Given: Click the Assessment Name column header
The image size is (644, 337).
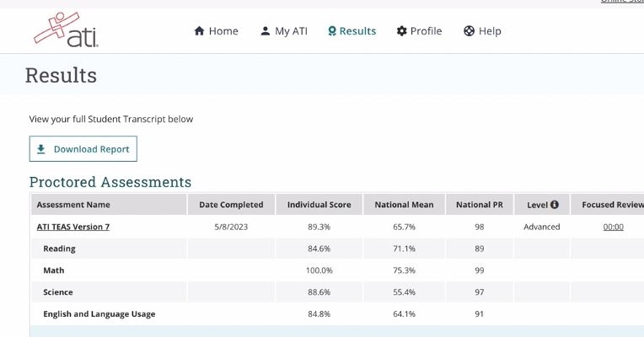Looking at the screenshot, I should click(109, 205).
